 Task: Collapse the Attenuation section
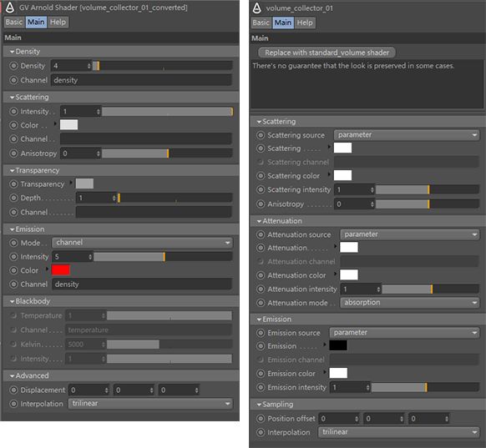(x=259, y=221)
